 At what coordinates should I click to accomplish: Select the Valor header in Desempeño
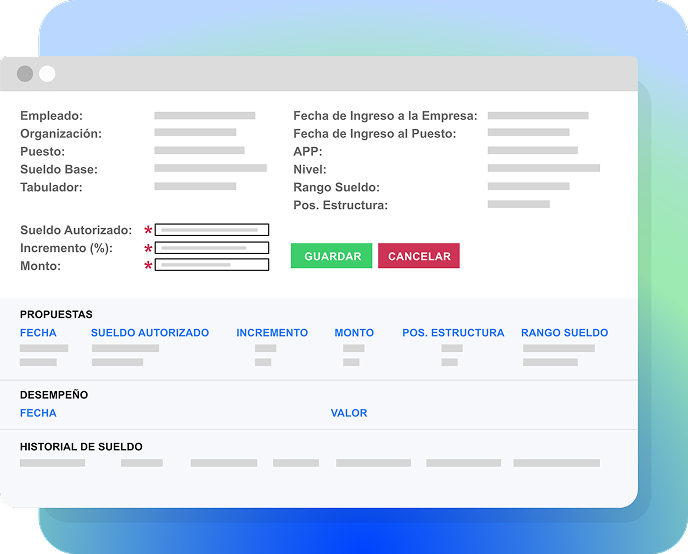tap(349, 413)
